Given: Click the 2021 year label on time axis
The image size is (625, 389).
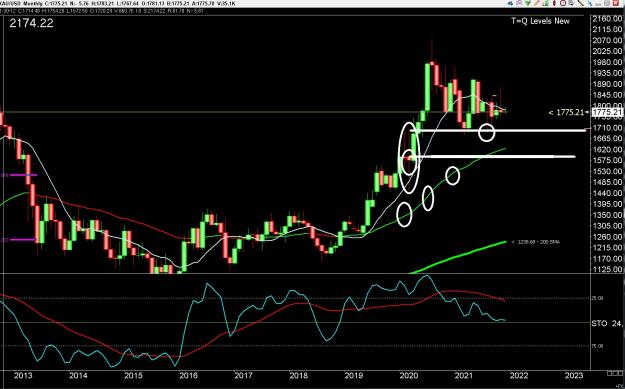Looking at the screenshot, I should pos(464,375).
